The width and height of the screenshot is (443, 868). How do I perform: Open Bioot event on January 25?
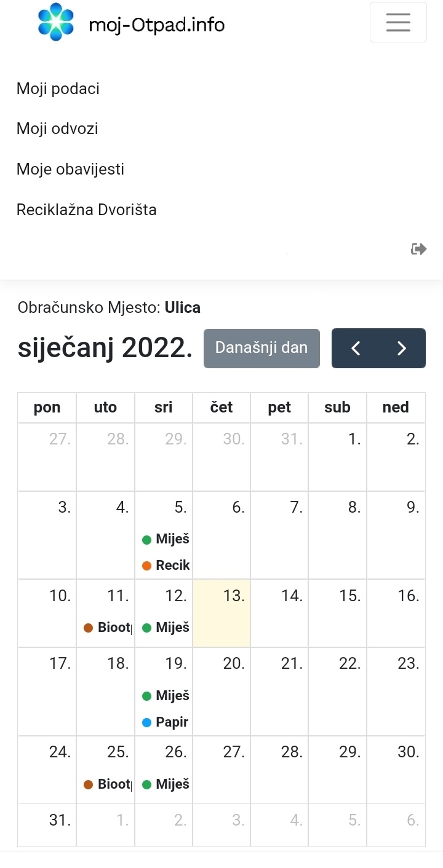coord(108,784)
